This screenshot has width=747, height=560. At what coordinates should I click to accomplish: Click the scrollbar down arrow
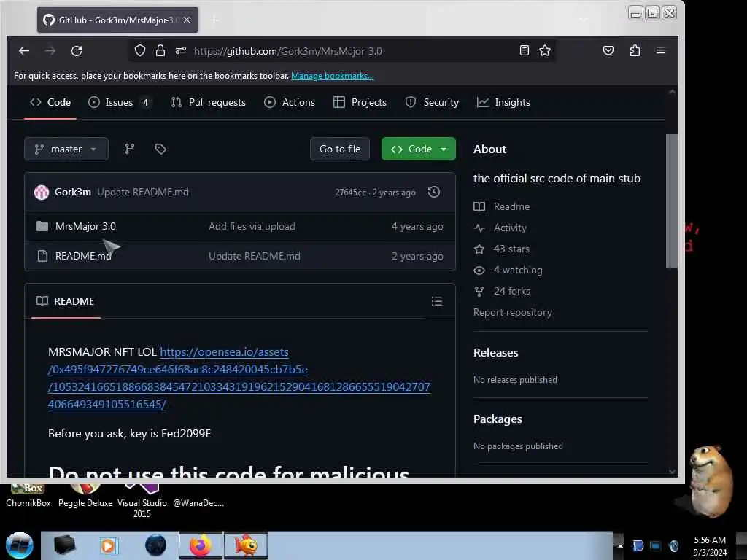pyautogui.click(x=672, y=472)
